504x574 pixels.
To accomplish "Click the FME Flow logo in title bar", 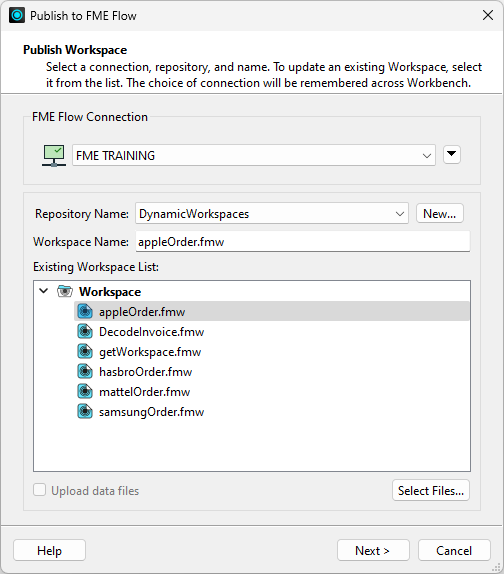I will pyautogui.click(x=17, y=15).
